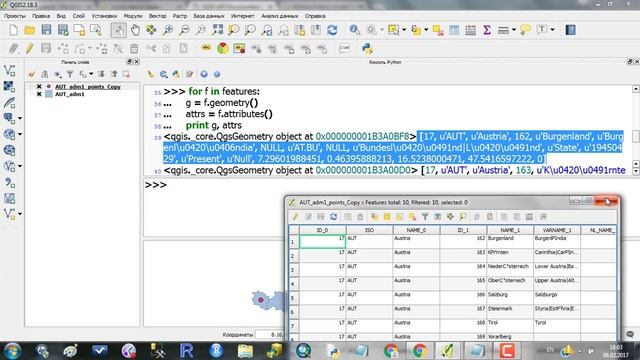The image size is (640, 360).
Task: Reload the attribute table with the refresh icon
Action: coord(333,217)
